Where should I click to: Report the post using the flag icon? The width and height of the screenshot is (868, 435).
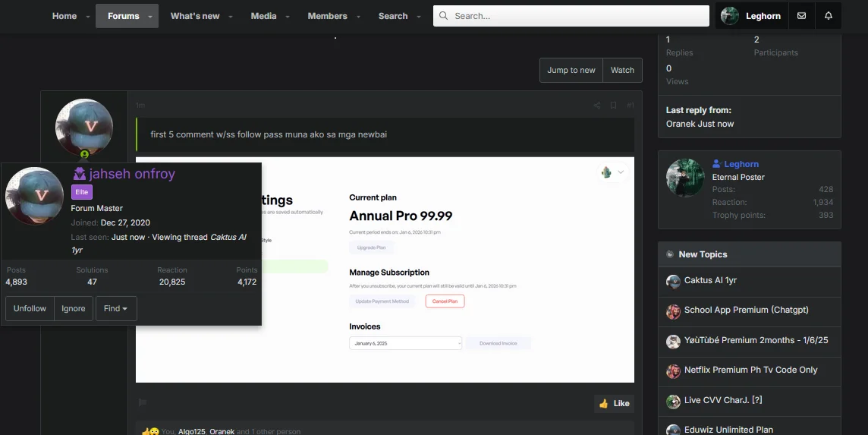pyautogui.click(x=143, y=403)
